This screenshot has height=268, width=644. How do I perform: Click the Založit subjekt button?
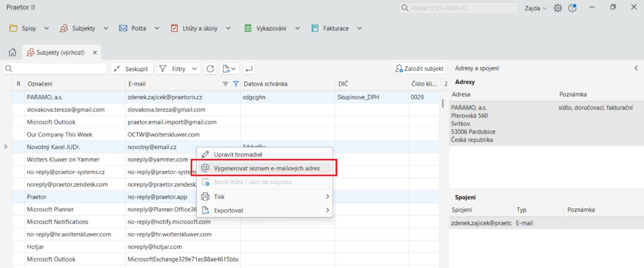(420, 69)
